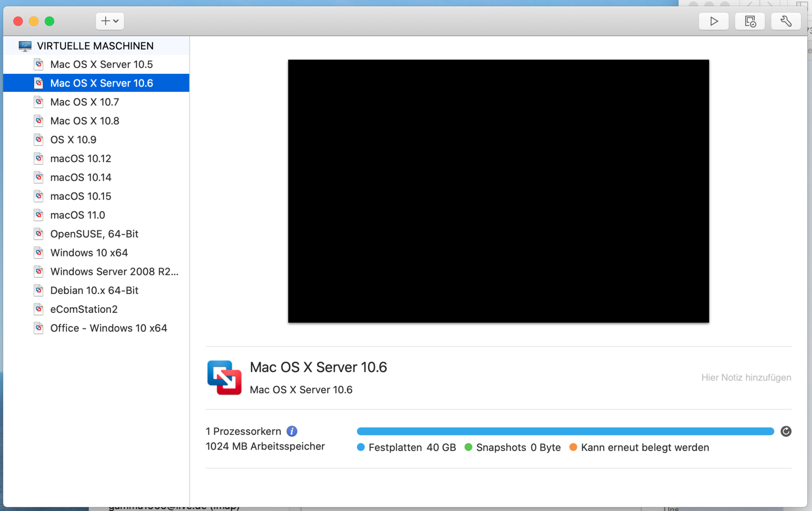
Task: Click the Virtuelle Maschinen monitor icon
Action: (25, 46)
